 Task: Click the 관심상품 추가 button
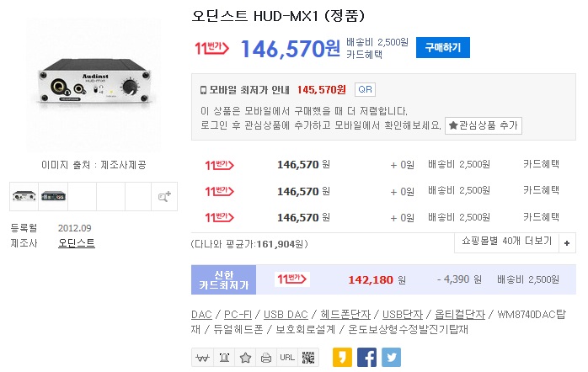[484, 125]
